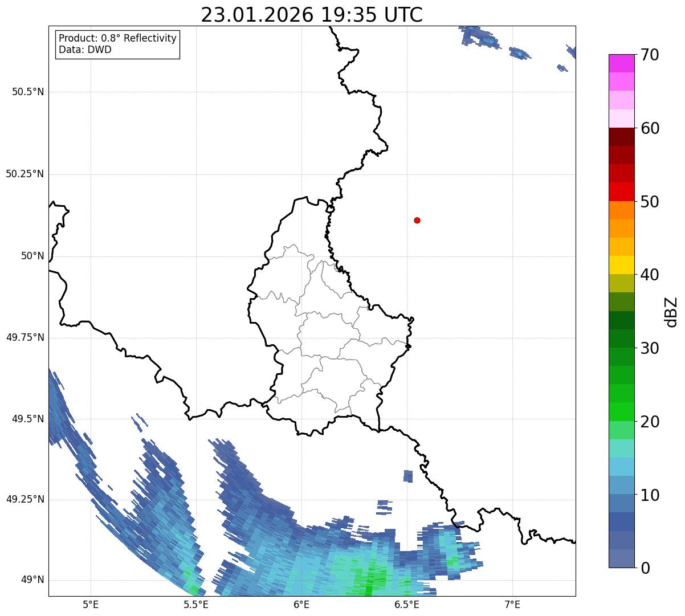Screen dimensions: 685x616
Task: Pick the dark maroon swatch below 60 dBZ
Action: click(x=621, y=137)
